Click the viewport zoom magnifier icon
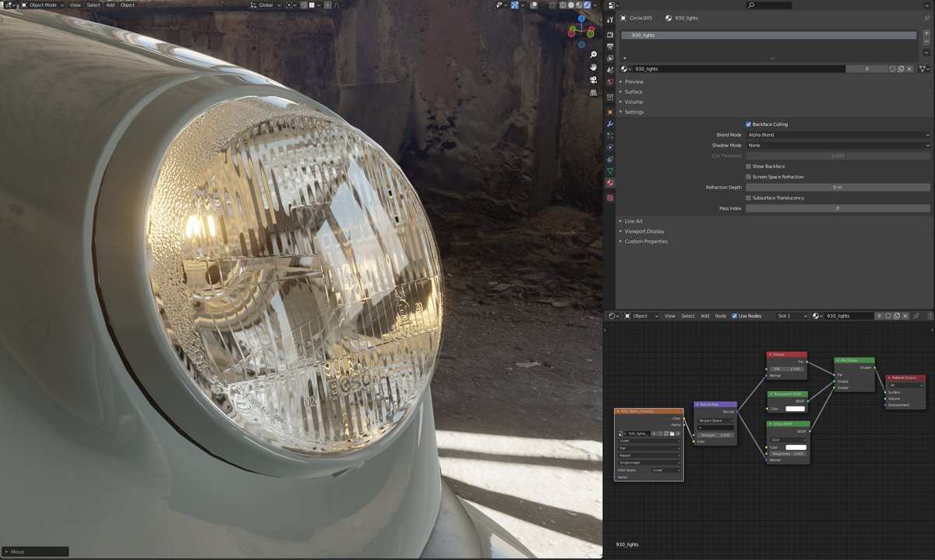The width and height of the screenshot is (935, 560). 593,55
